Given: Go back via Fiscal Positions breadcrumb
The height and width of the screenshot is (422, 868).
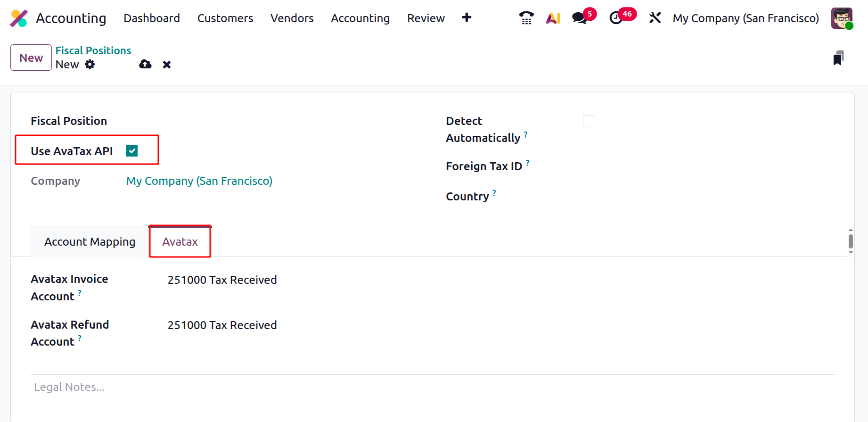Looking at the screenshot, I should (x=93, y=50).
